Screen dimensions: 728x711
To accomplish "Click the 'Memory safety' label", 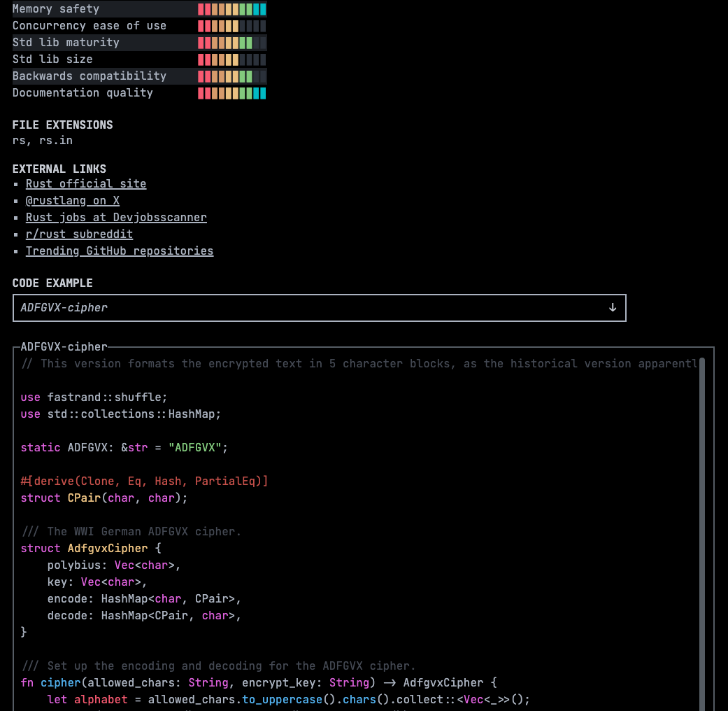I will [x=56, y=9].
